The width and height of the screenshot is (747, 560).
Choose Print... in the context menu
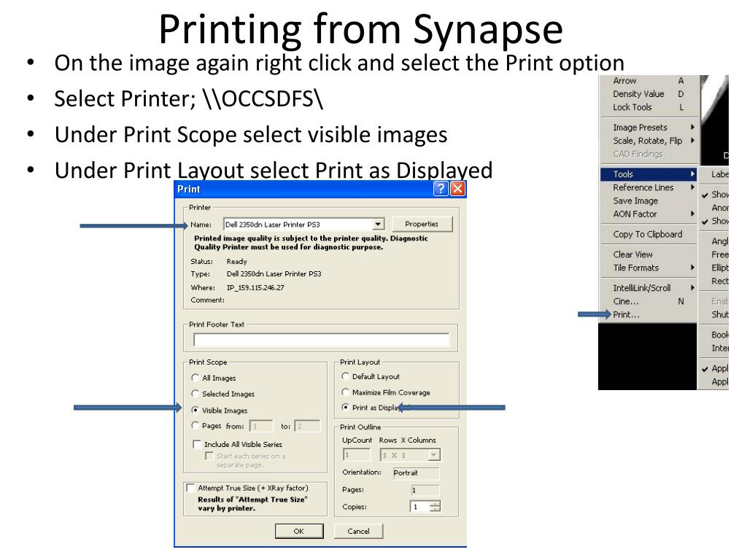649,314
